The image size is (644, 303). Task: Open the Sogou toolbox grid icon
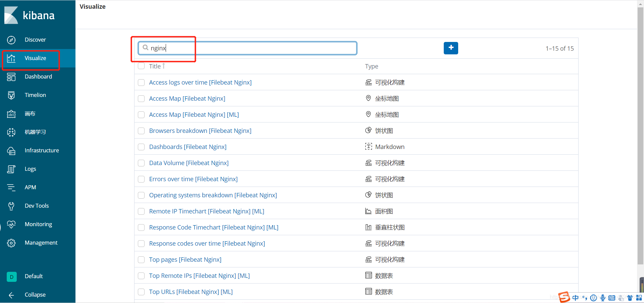tap(639, 298)
